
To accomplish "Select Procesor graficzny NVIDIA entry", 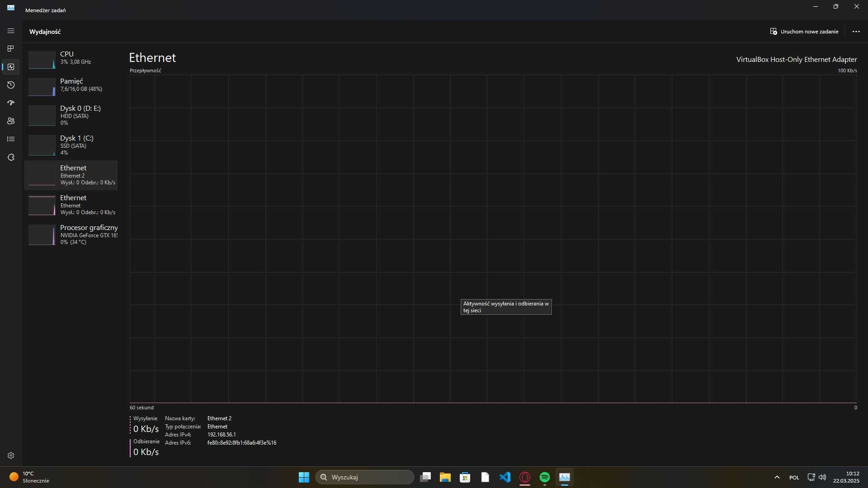I will point(71,235).
